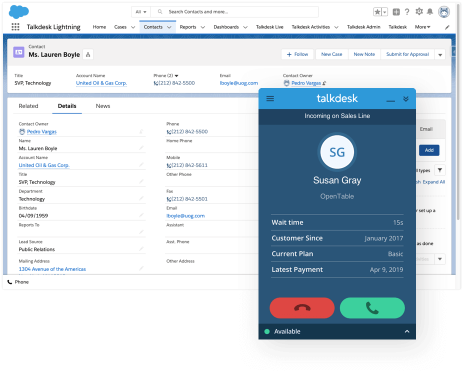Screen dimensions: 462x371
Task: Switch to the News tab
Action: [103, 106]
